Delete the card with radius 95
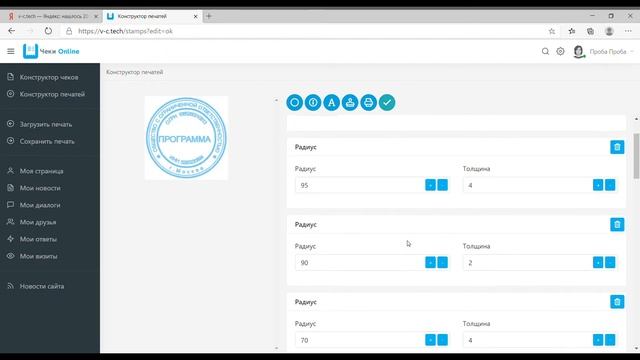Screen dimensions: 640x360 click(617, 147)
